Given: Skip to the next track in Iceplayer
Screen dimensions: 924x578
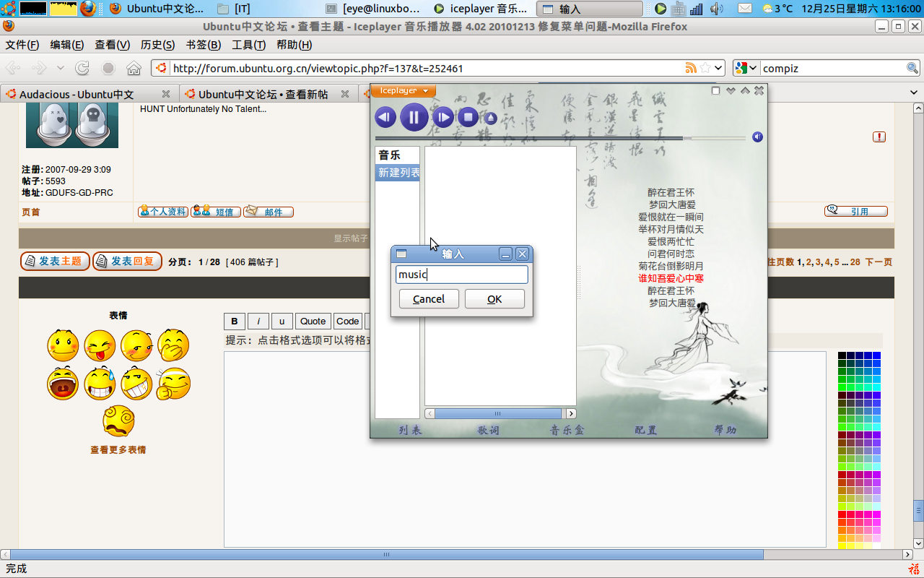Looking at the screenshot, I should (x=443, y=117).
